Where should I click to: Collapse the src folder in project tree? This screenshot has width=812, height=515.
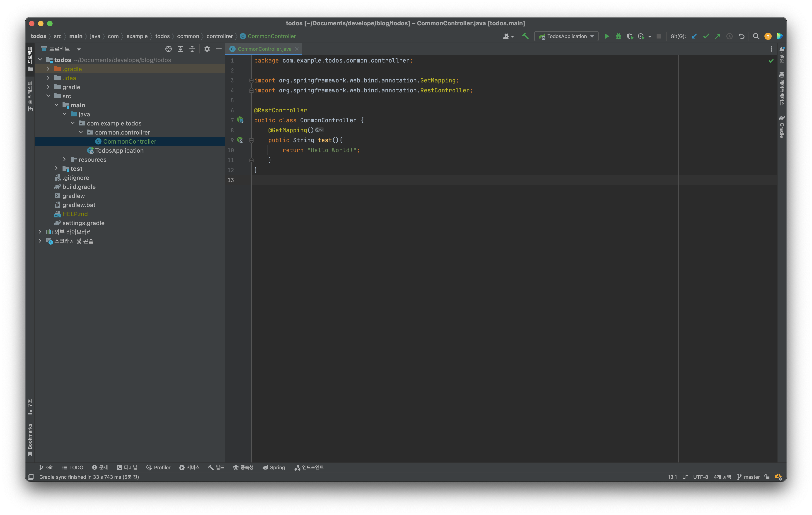[x=48, y=96]
